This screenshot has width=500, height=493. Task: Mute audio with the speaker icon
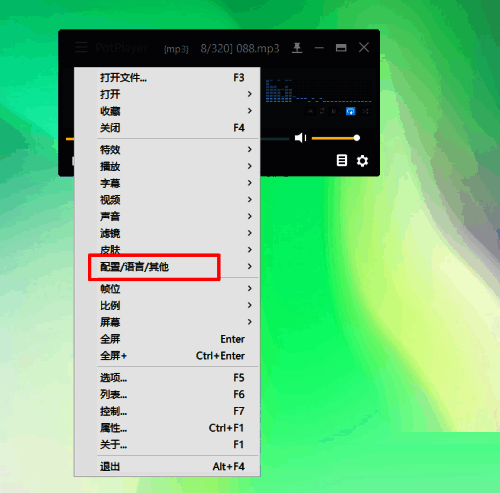coord(300,138)
